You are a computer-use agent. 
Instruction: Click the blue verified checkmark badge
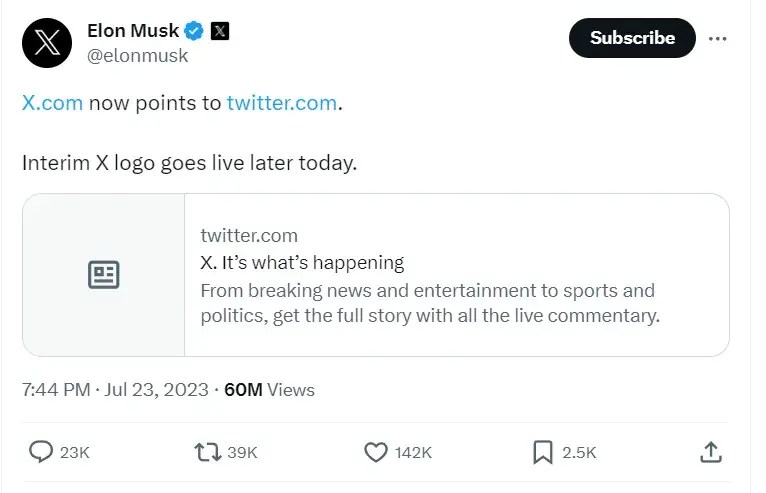(x=194, y=31)
